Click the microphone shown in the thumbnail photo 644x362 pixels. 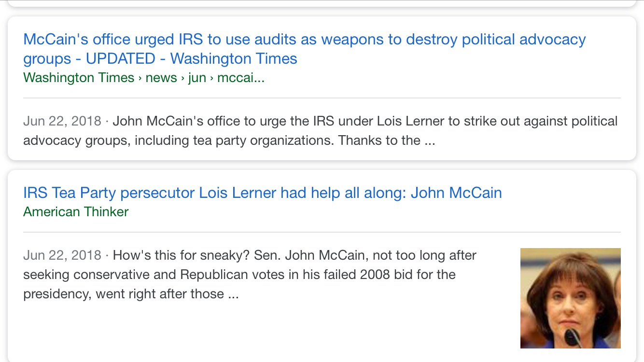pos(573,337)
